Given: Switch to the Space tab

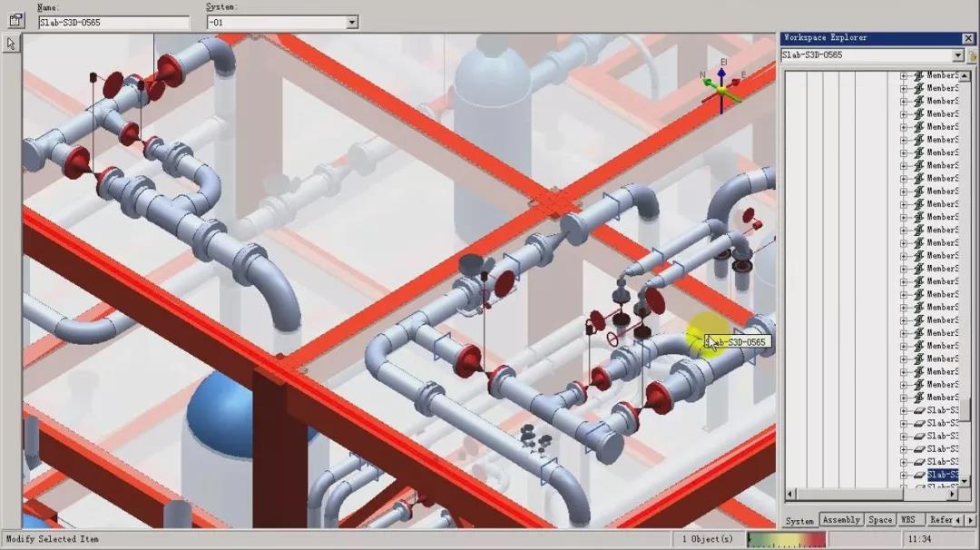Looking at the screenshot, I should pos(879,520).
